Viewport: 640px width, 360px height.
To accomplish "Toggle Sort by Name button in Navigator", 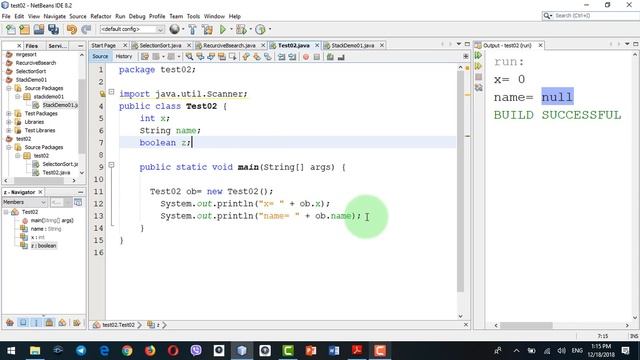I will click(76, 323).
